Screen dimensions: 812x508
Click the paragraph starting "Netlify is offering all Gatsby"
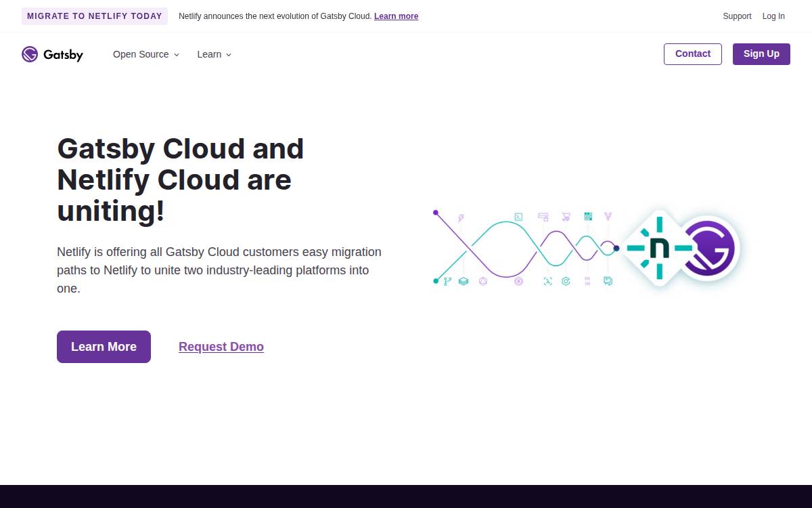point(219,270)
